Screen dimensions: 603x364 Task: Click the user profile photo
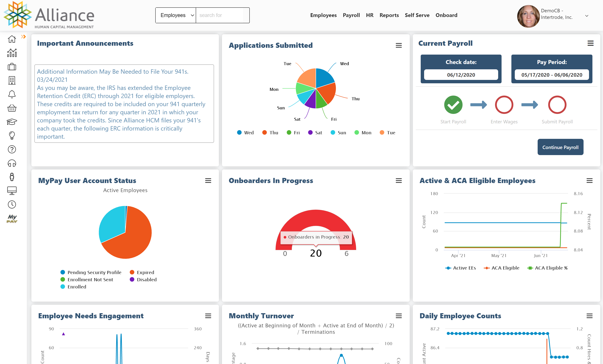tap(528, 16)
